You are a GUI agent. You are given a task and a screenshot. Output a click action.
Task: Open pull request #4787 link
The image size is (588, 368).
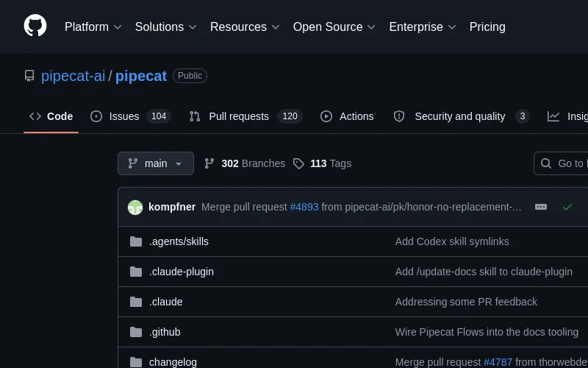(x=498, y=362)
